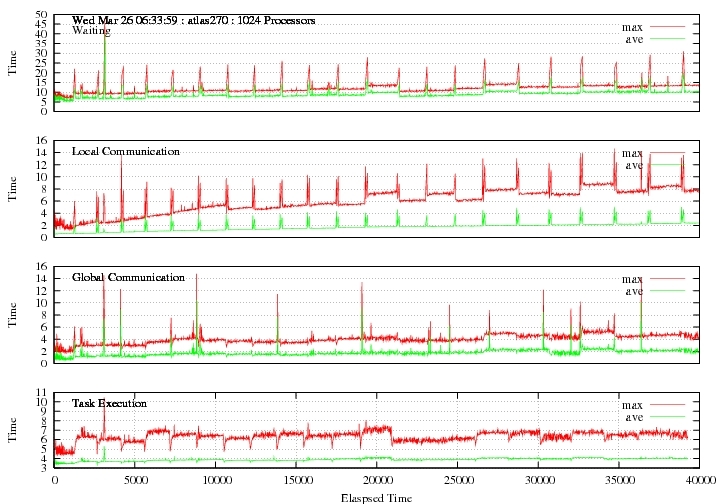720x504 pixels.
Task: Click the y-axis tick '25' on the Waiting plot
Action: pyautogui.click(x=41, y=63)
